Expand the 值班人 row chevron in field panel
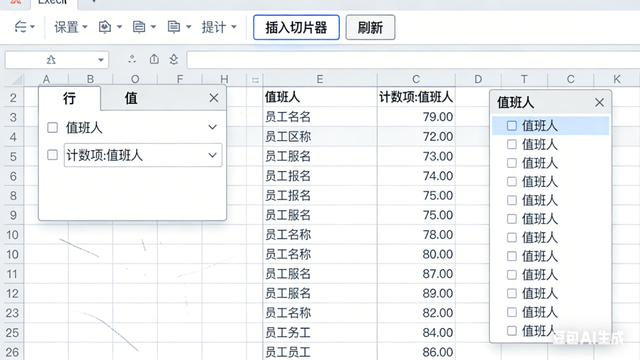640x360 pixels. coord(212,127)
